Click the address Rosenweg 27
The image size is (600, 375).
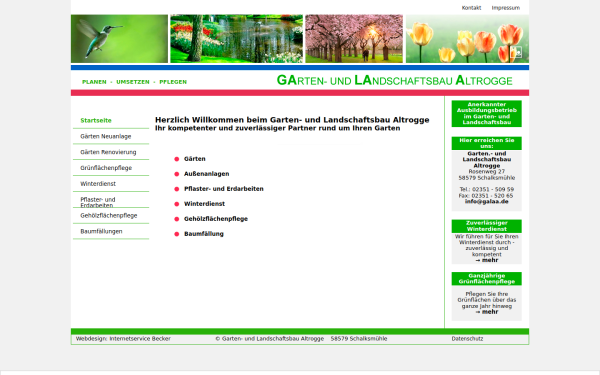pos(486,172)
